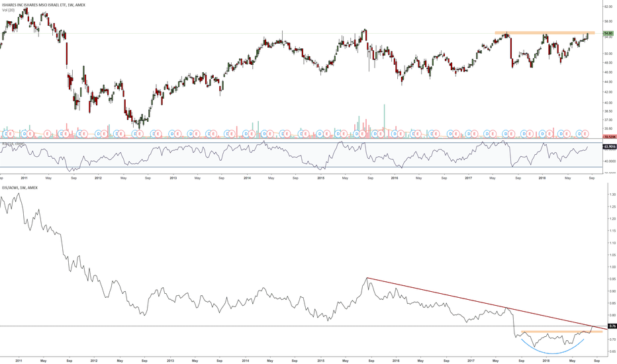Click the EIS/ACWI, 1W, AMEX pane title
The image size is (617, 364).
(20, 188)
